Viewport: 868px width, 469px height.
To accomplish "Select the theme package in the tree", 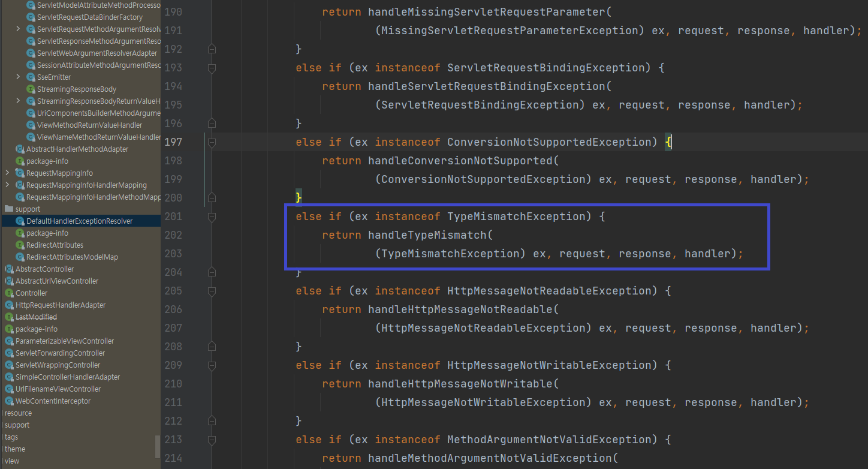I will (15, 449).
